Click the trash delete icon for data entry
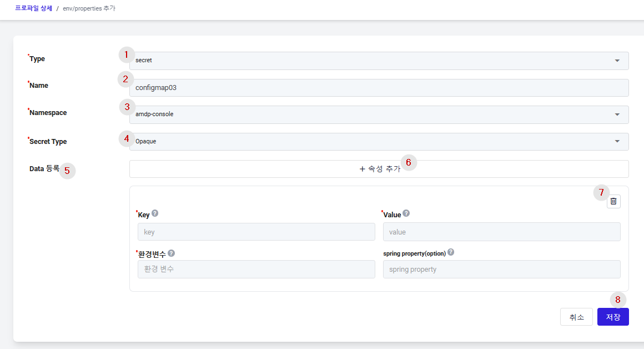644x349 pixels. [x=613, y=201]
